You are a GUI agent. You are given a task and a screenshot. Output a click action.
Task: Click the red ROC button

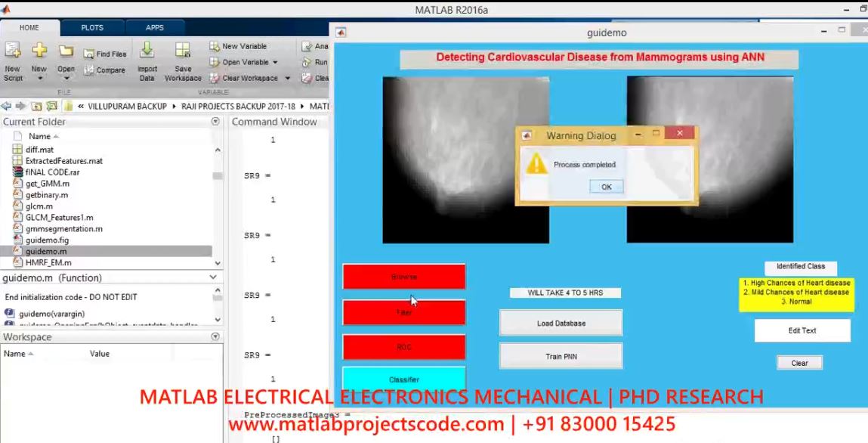pos(404,347)
